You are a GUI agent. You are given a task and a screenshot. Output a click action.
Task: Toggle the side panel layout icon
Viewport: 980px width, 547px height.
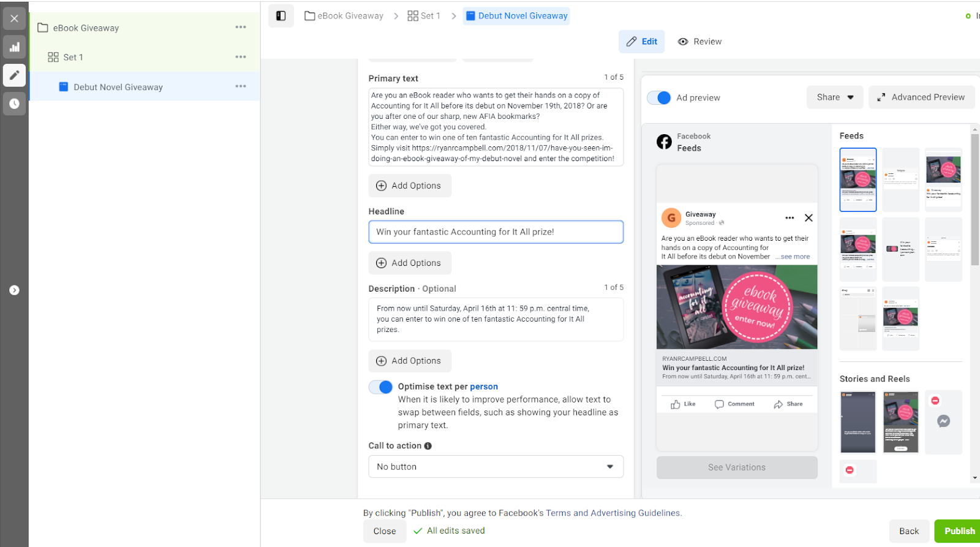pyautogui.click(x=281, y=16)
